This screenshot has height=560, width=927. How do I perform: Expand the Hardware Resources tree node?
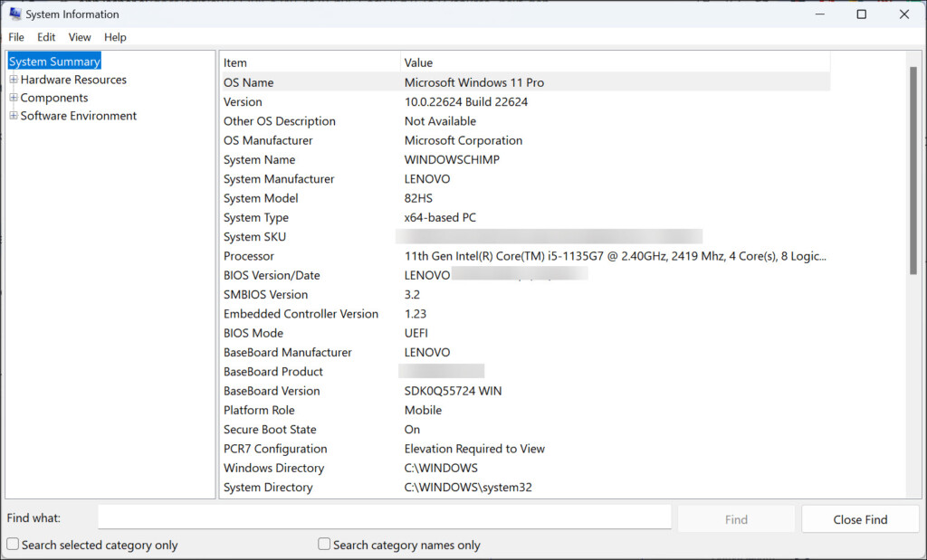click(x=14, y=80)
